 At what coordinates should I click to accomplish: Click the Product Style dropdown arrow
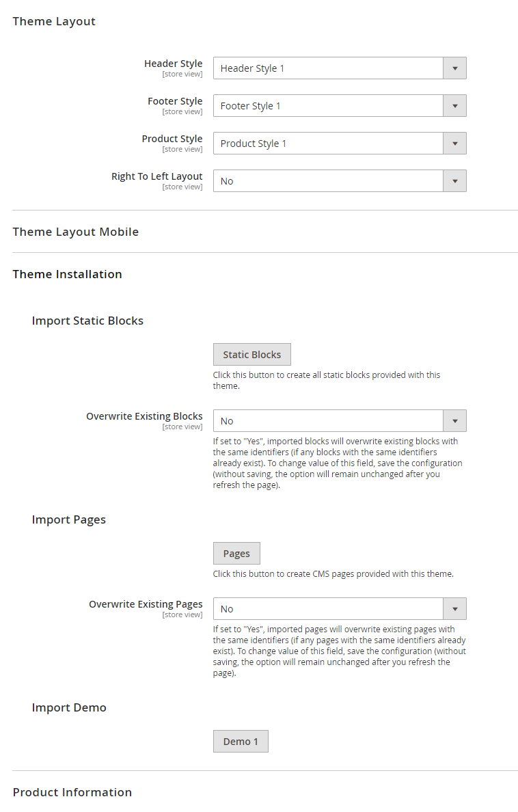tap(454, 144)
